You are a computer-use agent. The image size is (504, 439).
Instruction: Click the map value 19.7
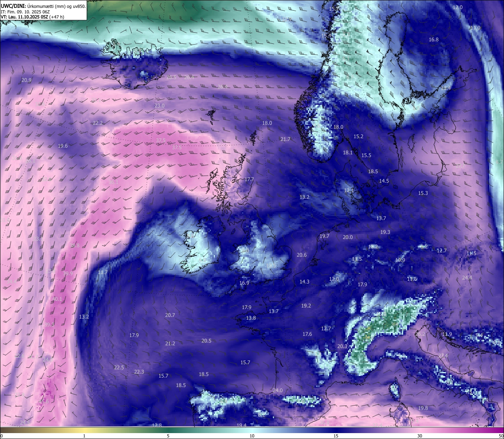(x=324, y=236)
